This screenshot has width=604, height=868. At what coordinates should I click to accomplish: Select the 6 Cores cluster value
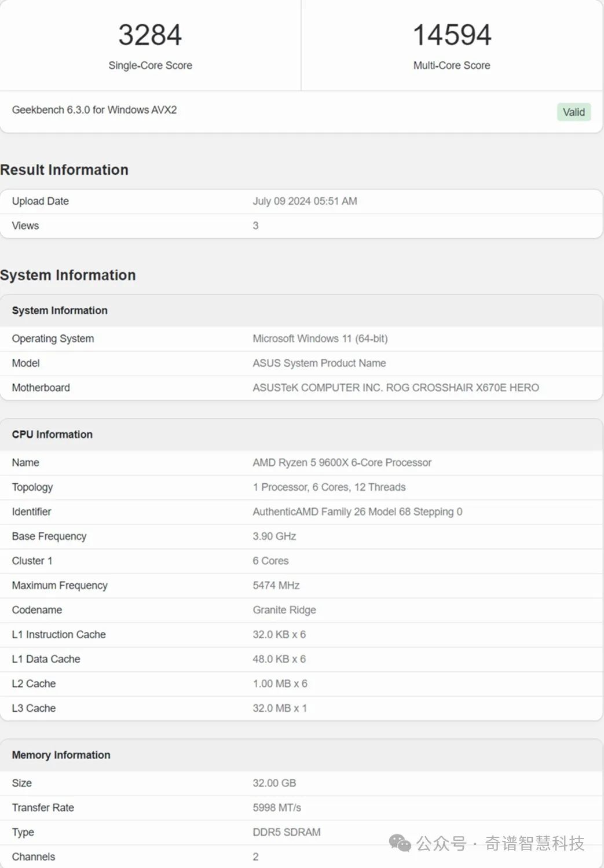pyautogui.click(x=270, y=561)
